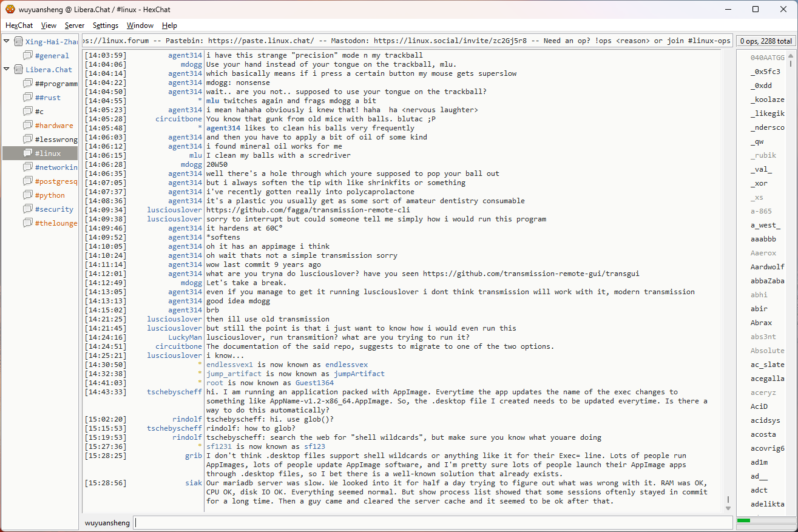Focus the chat message input field
Viewport: 798px width, 532px height.
[x=432, y=522]
